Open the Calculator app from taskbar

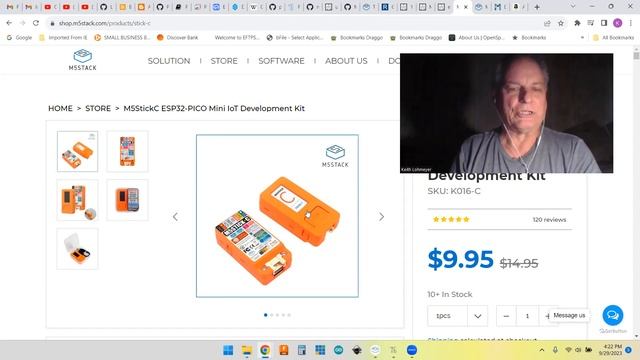(302, 350)
